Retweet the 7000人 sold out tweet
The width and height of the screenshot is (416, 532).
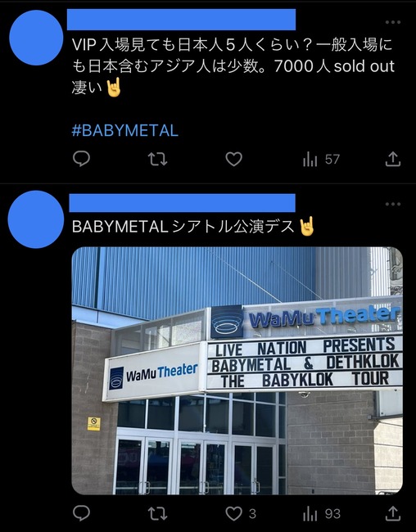tap(157, 159)
